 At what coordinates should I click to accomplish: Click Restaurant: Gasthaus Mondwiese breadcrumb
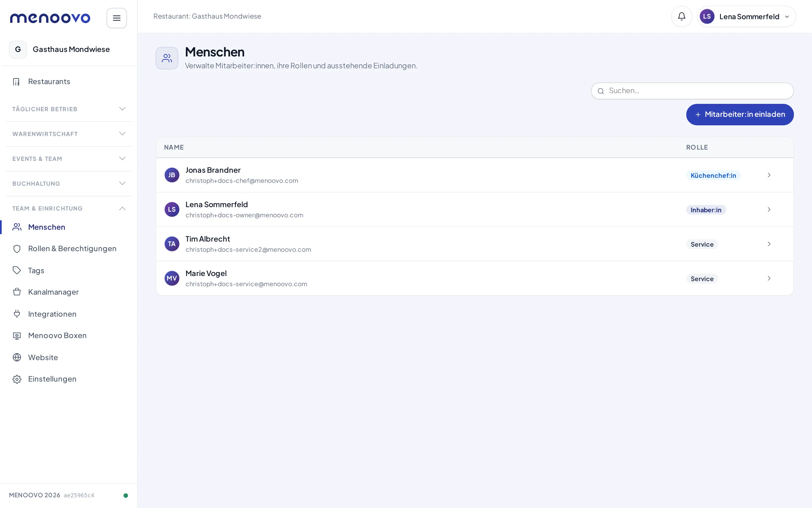(x=207, y=16)
